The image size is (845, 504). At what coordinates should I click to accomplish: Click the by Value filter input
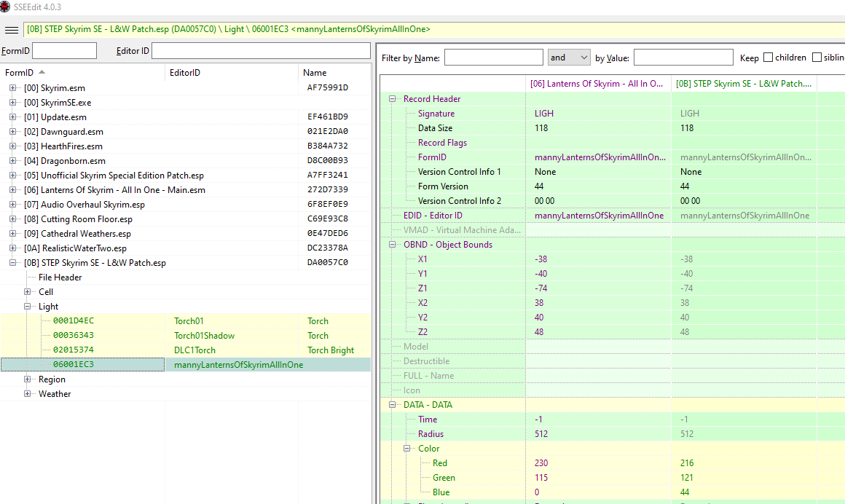pos(683,58)
